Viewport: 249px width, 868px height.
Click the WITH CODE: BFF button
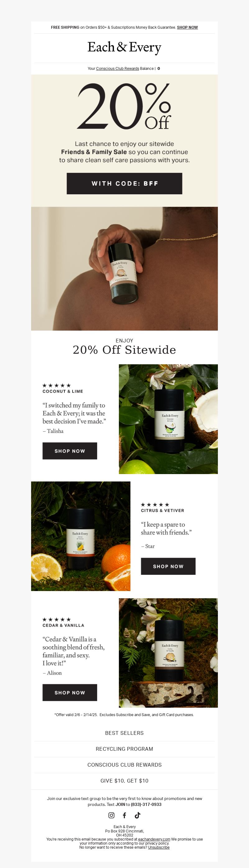pos(125,183)
